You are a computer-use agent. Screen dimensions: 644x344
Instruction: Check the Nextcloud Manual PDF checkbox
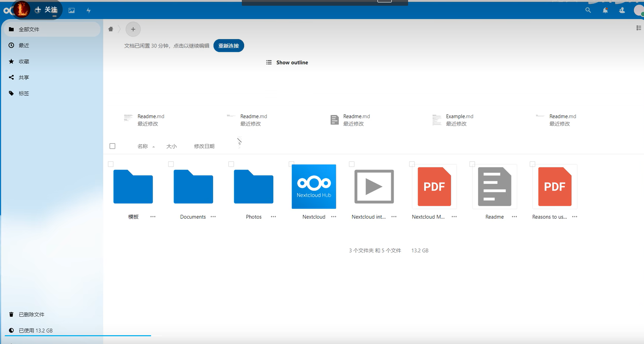point(412,164)
